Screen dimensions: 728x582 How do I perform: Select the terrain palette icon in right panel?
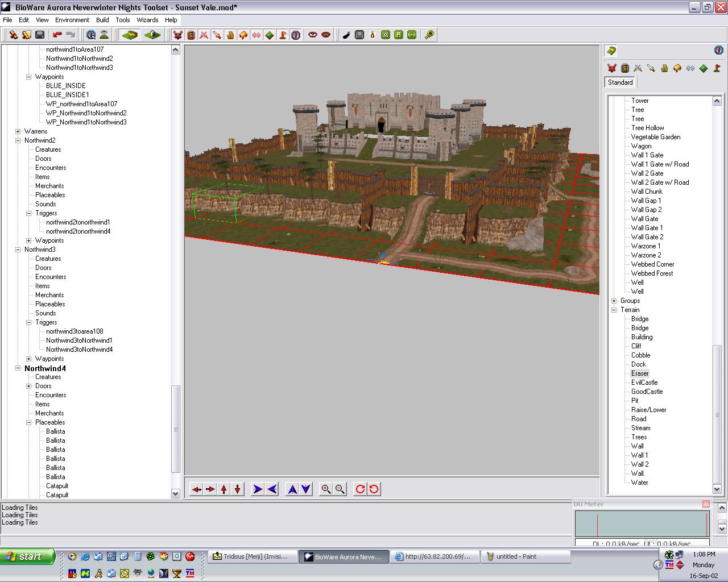click(611, 51)
